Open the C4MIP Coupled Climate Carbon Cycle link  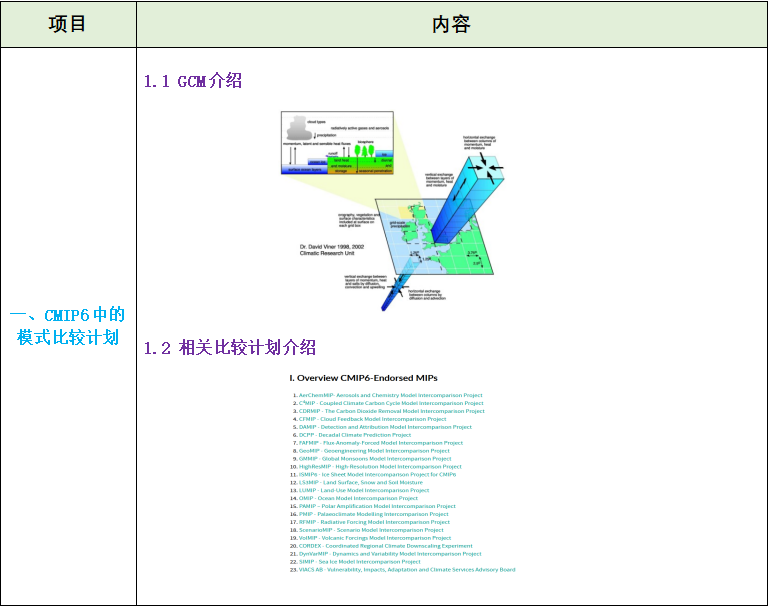pyautogui.click(x=391, y=403)
